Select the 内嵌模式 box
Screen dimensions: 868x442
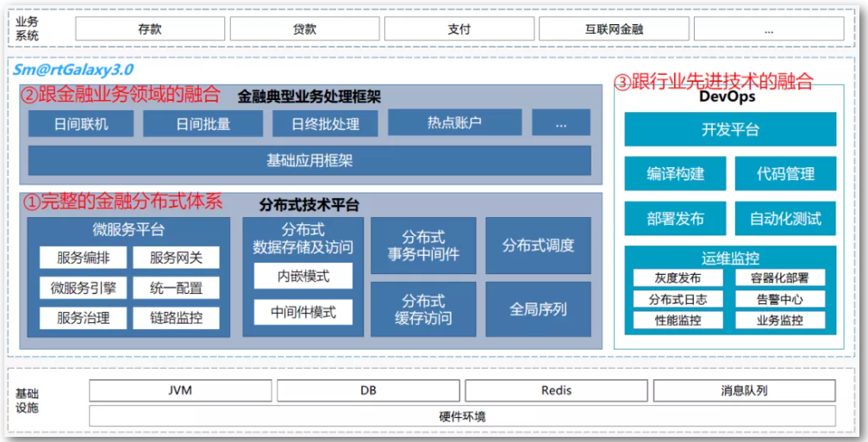pos(303,276)
